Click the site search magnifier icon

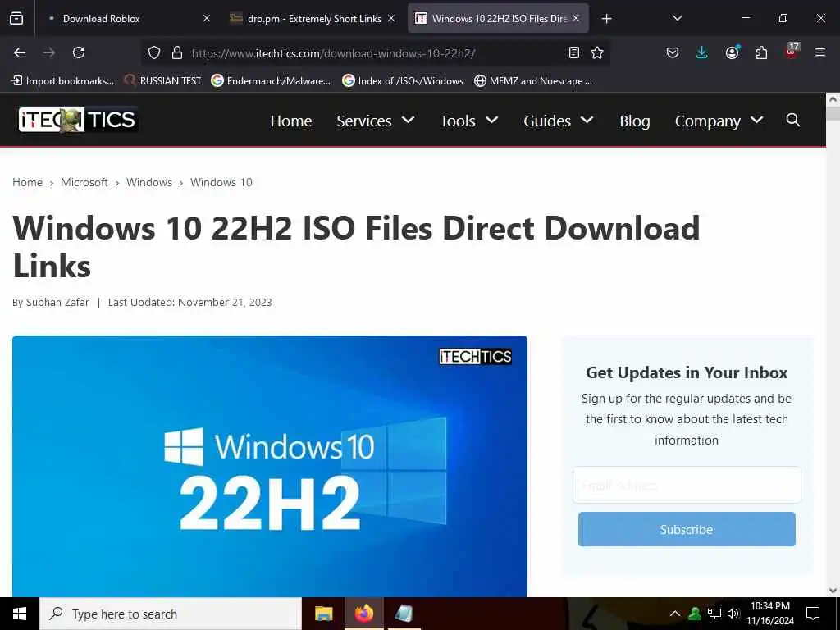793,120
